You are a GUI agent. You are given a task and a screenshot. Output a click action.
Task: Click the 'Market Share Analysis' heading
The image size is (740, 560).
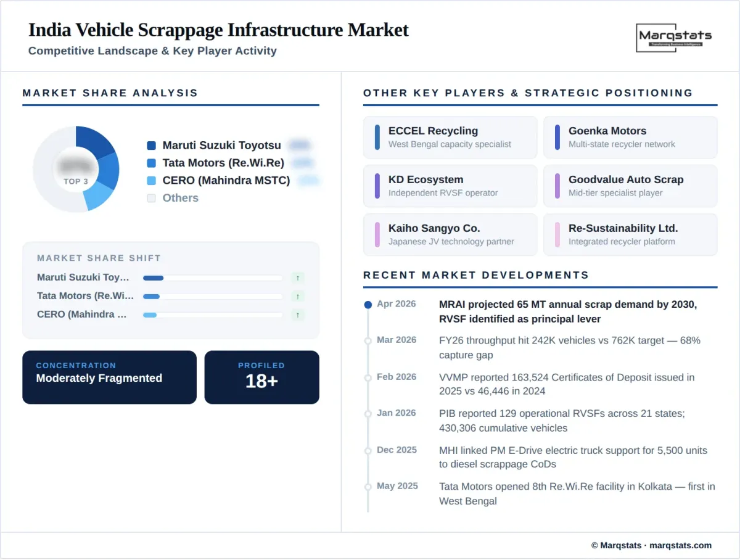pos(110,93)
